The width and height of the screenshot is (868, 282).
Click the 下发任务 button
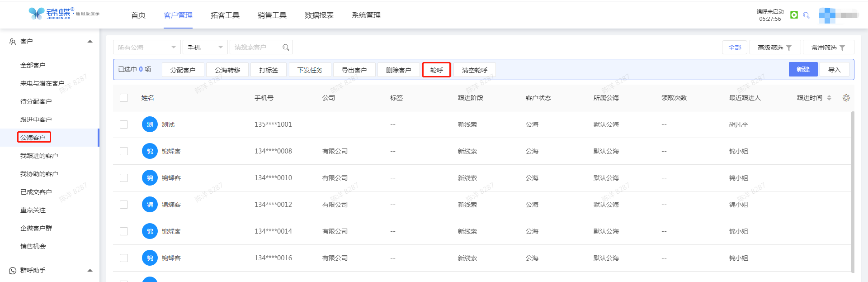point(310,70)
